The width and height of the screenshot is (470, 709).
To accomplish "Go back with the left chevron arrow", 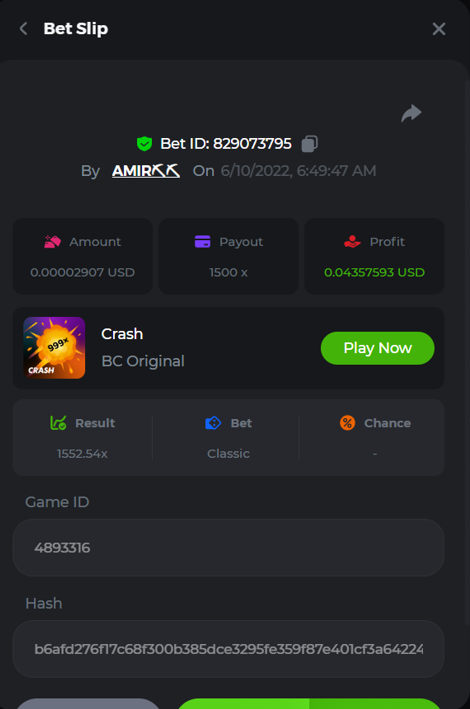I will pos(24,29).
